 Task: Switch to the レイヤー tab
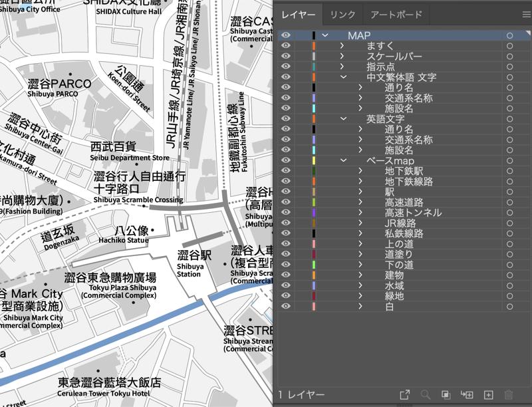298,15
